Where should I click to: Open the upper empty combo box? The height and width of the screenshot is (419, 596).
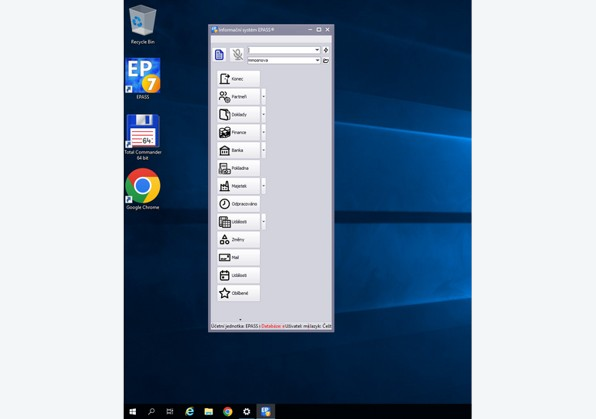click(284, 50)
